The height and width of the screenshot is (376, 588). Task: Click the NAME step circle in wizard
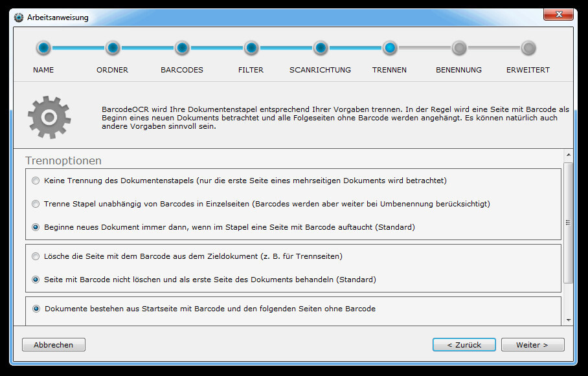pos(43,48)
